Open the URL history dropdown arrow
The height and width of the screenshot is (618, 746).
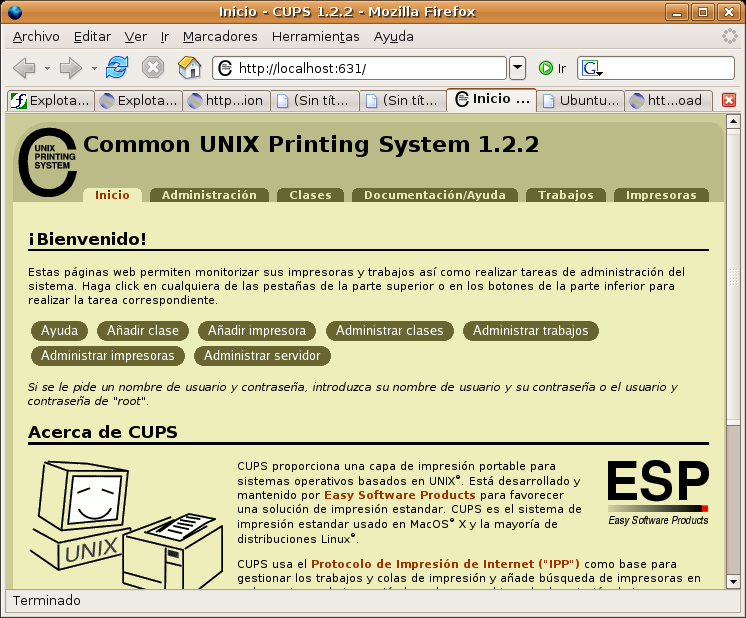pos(517,68)
